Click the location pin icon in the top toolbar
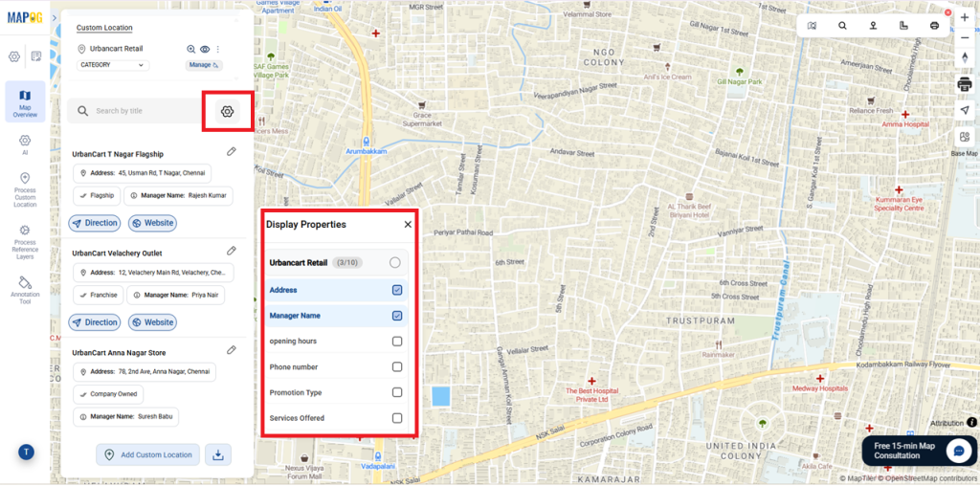 (873, 26)
